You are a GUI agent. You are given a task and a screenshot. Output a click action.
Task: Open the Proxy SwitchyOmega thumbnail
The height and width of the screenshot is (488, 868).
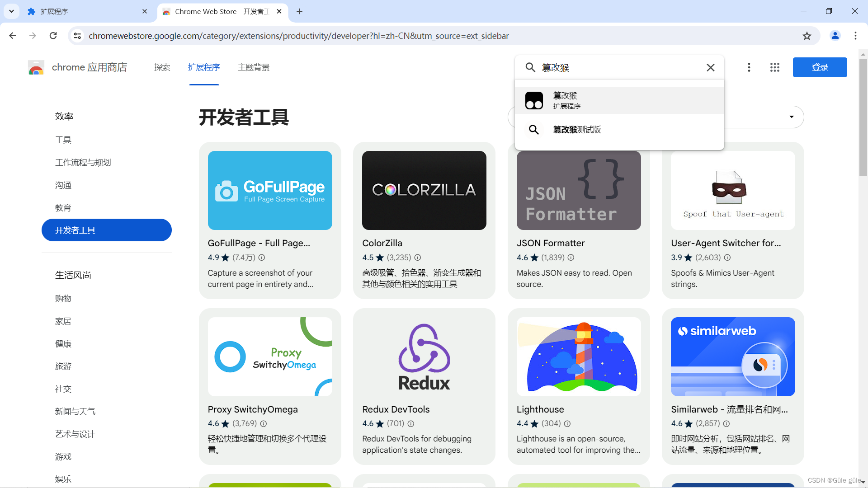(x=270, y=357)
